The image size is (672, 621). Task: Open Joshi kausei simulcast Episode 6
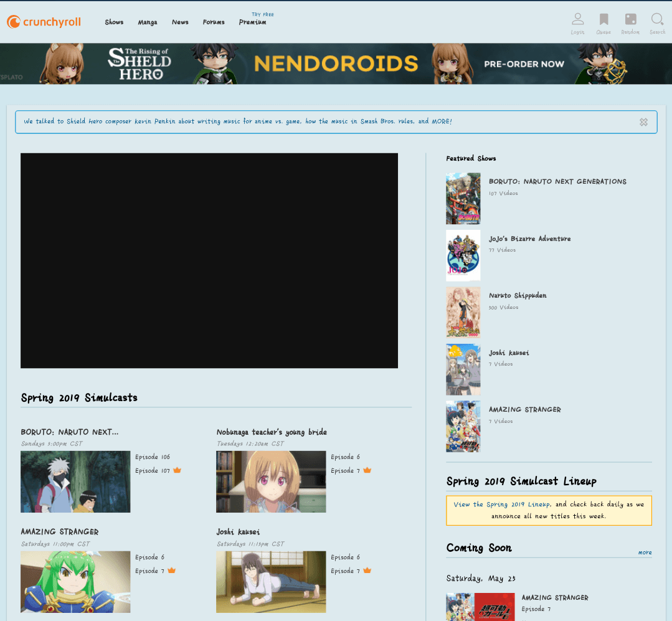pos(346,557)
